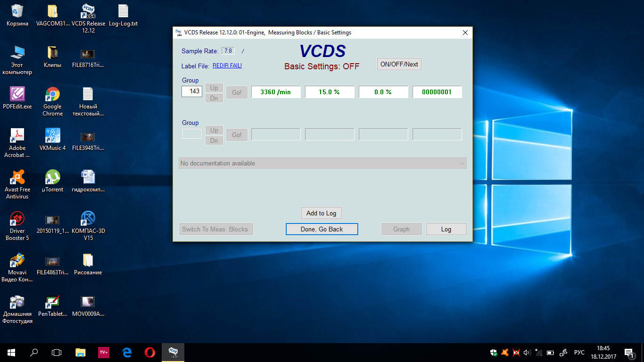The image size is (644, 362).
Task: Click the Add to Log button
Action: click(x=321, y=213)
